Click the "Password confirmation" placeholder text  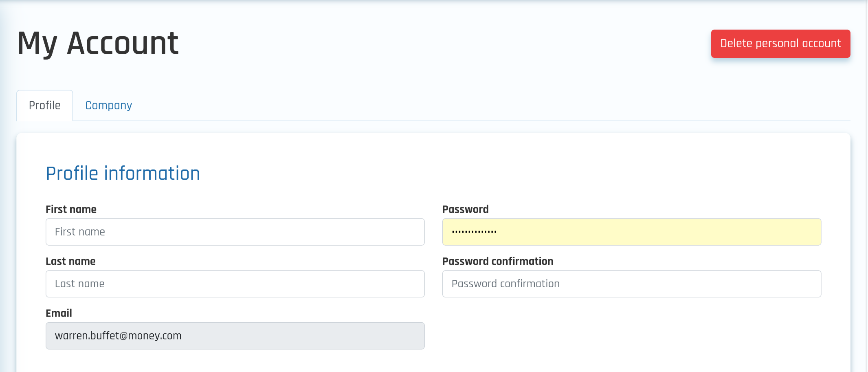point(505,284)
